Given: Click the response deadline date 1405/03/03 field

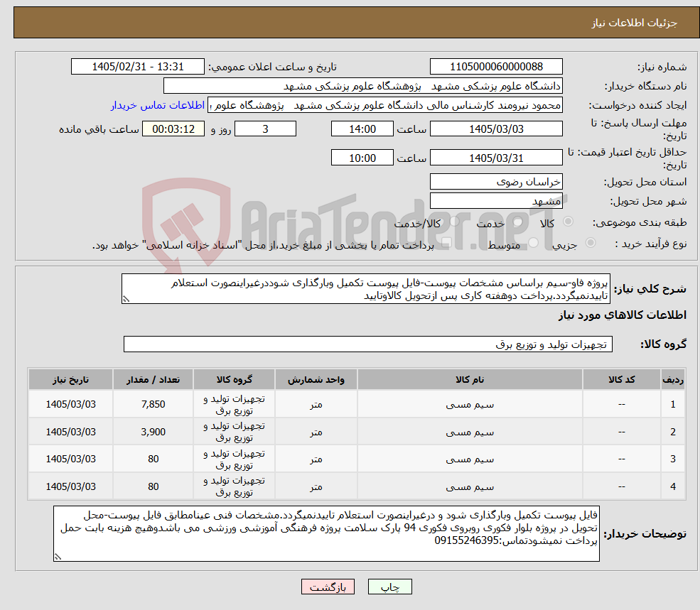Looking at the screenshot, I should [x=496, y=129].
